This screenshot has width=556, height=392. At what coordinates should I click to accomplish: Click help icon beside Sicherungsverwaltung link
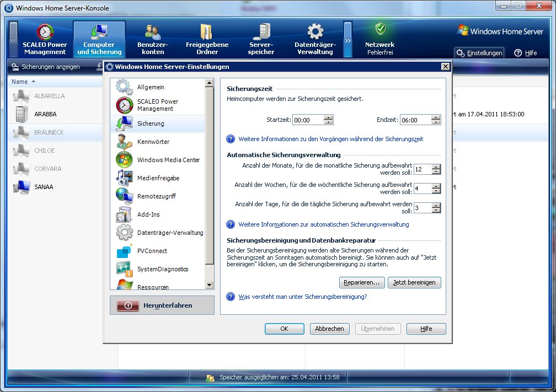[231, 224]
